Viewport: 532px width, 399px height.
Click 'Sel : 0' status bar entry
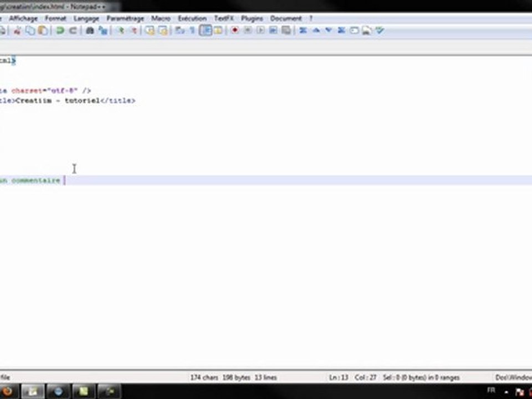pyautogui.click(x=421, y=377)
